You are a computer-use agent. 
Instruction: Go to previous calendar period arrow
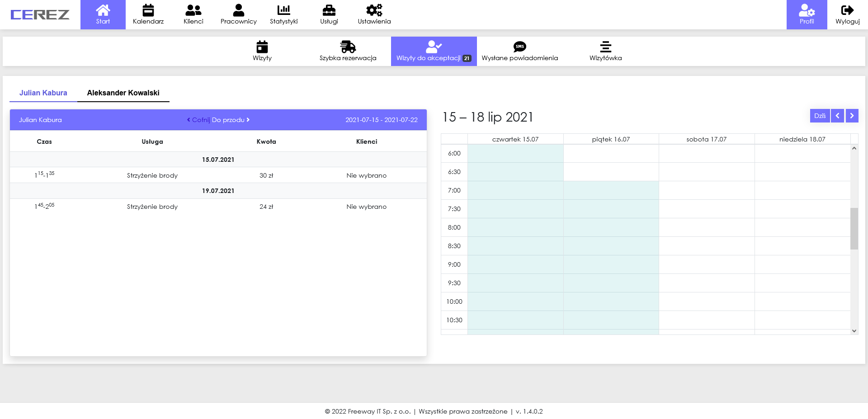(x=837, y=116)
